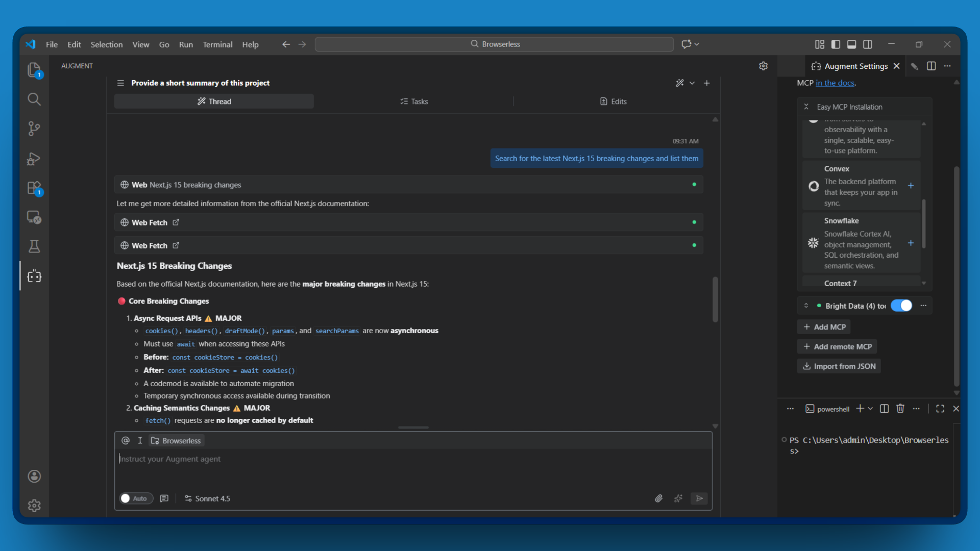Open the Extensions view
The image size is (980, 551).
point(34,188)
